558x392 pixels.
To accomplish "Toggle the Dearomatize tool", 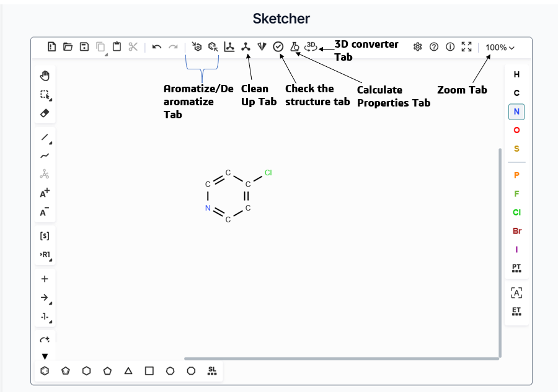I will click(x=212, y=46).
